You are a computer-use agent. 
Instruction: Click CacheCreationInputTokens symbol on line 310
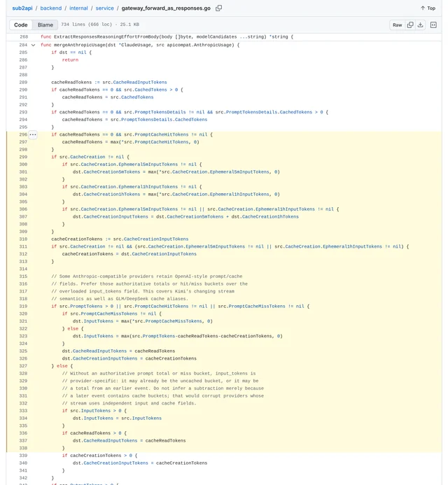[x=156, y=239]
